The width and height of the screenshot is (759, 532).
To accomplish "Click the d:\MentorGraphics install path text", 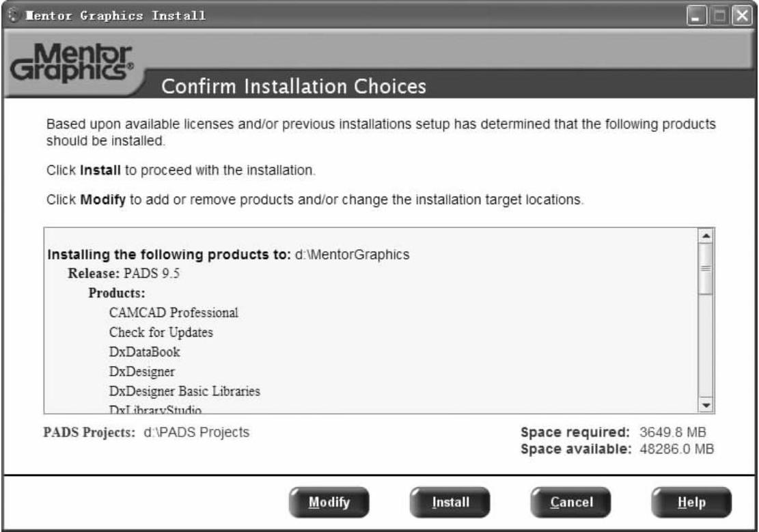I will tap(352, 255).
